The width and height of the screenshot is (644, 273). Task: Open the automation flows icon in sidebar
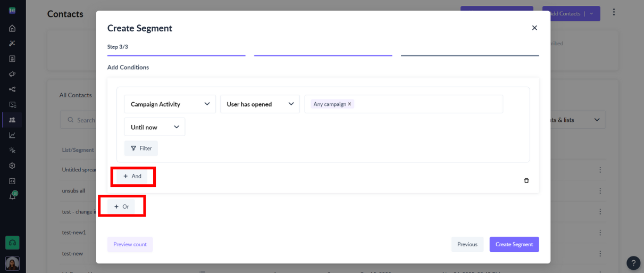click(x=12, y=89)
